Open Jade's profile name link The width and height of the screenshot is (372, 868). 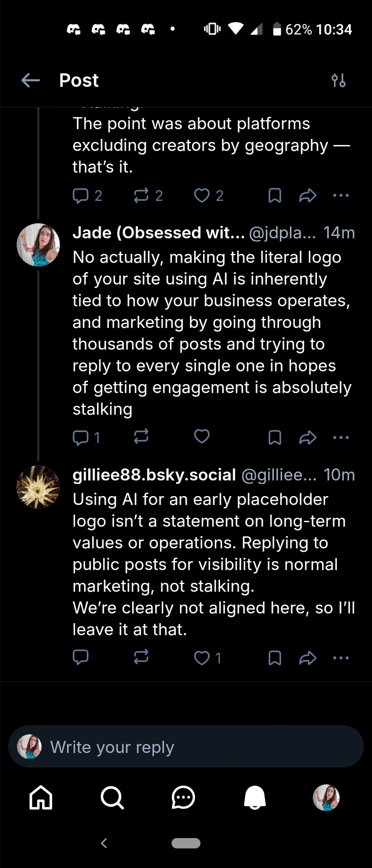click(158, 233)
